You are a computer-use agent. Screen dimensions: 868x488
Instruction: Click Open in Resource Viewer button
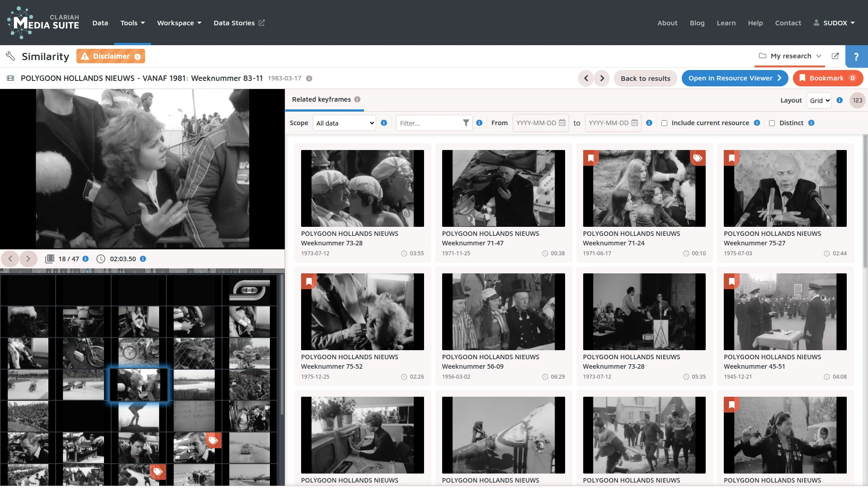(x=734, y=78)
